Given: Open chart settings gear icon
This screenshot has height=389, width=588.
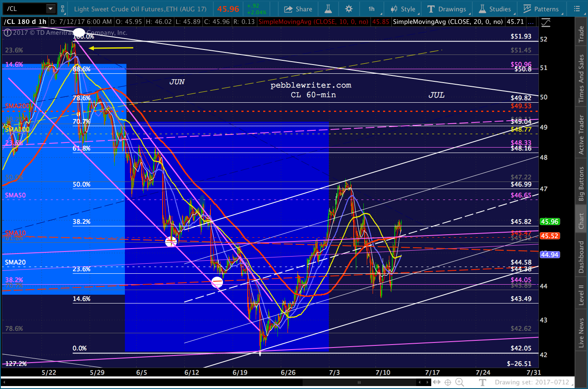Looking at the screenshot, I should point(349,9).
